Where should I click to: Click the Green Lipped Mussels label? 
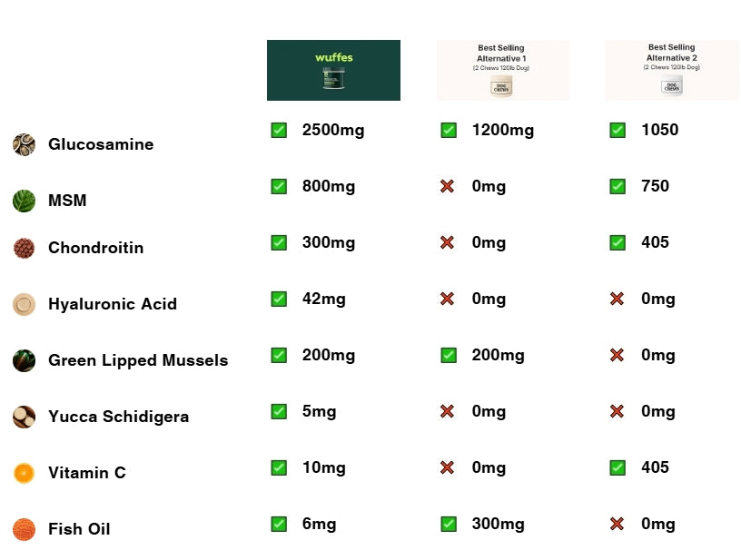coord(138,360)
